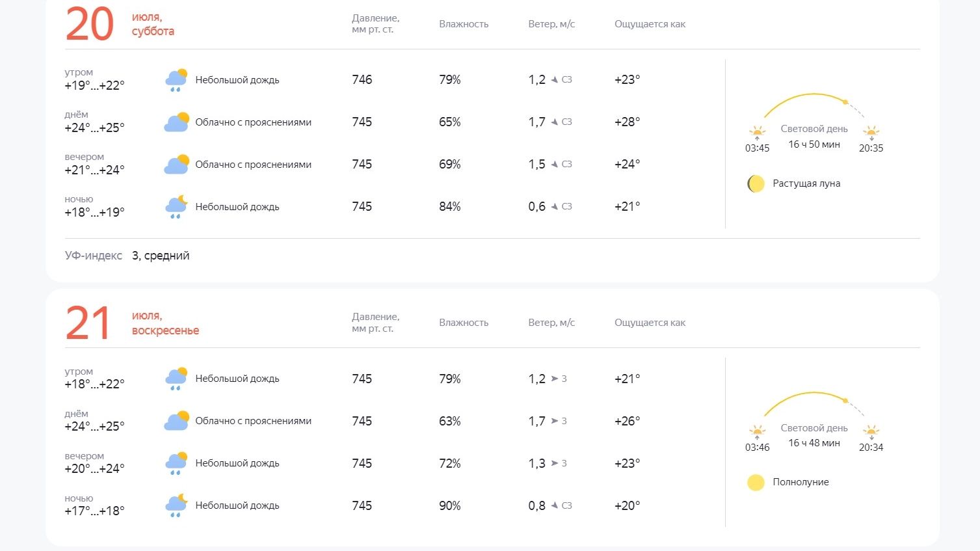The width and height of the screenshot is (980, 551).
Task: Click the rain icon for July 20 morning
Action: [x=176, y=80]
